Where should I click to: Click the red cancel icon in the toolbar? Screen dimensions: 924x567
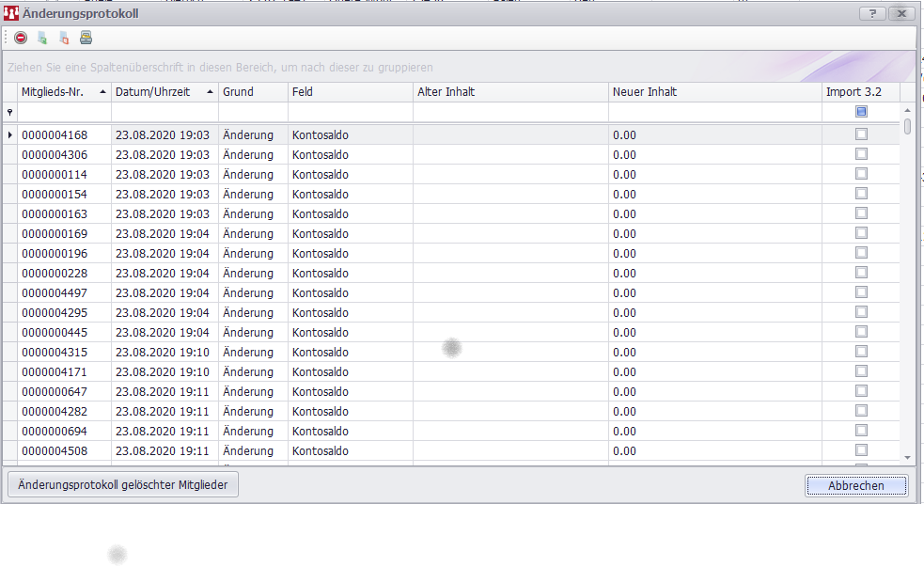coord(21,39)
